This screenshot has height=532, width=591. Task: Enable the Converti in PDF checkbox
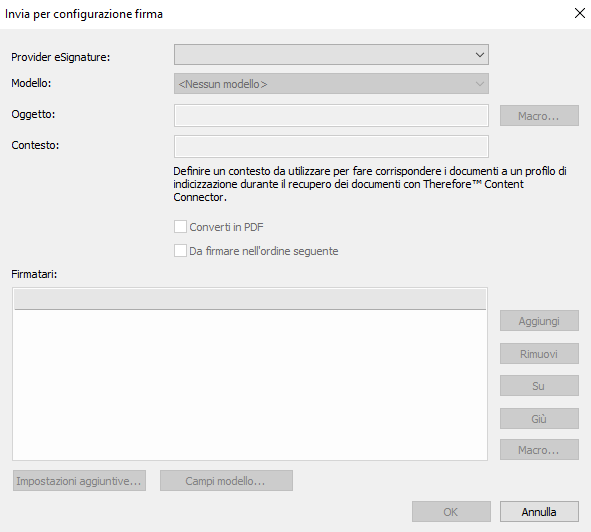[180, 227]
